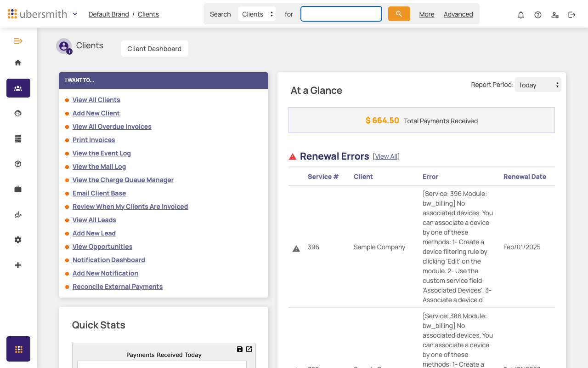Click the plus icon in the sidebar

pos(18,265)
